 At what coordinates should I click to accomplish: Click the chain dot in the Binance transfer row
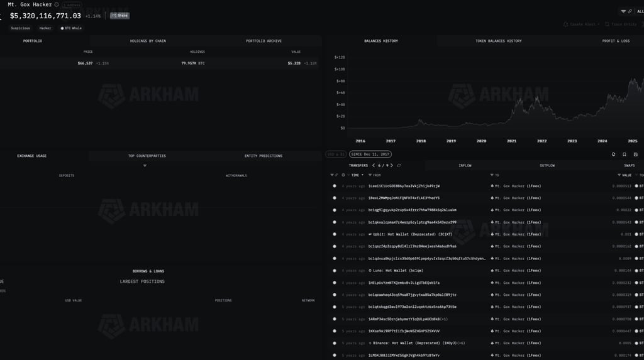coord(335,343)
